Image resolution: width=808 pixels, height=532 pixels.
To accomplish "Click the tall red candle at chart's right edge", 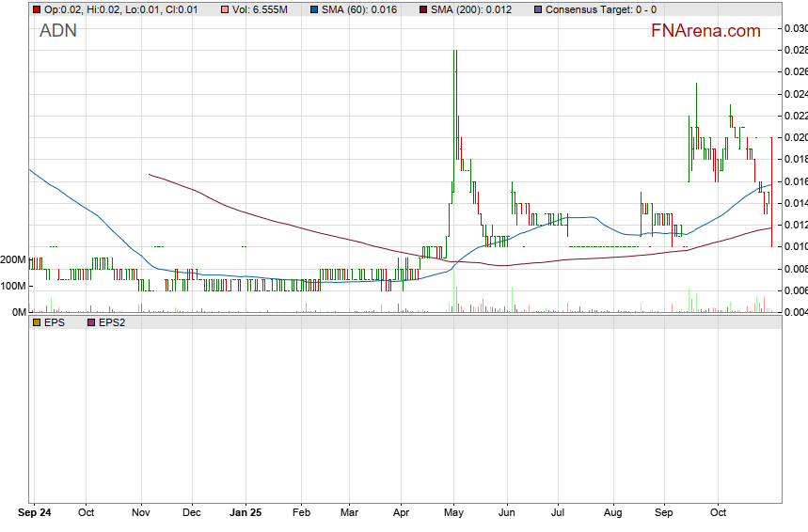I will (x=771, y=193).
